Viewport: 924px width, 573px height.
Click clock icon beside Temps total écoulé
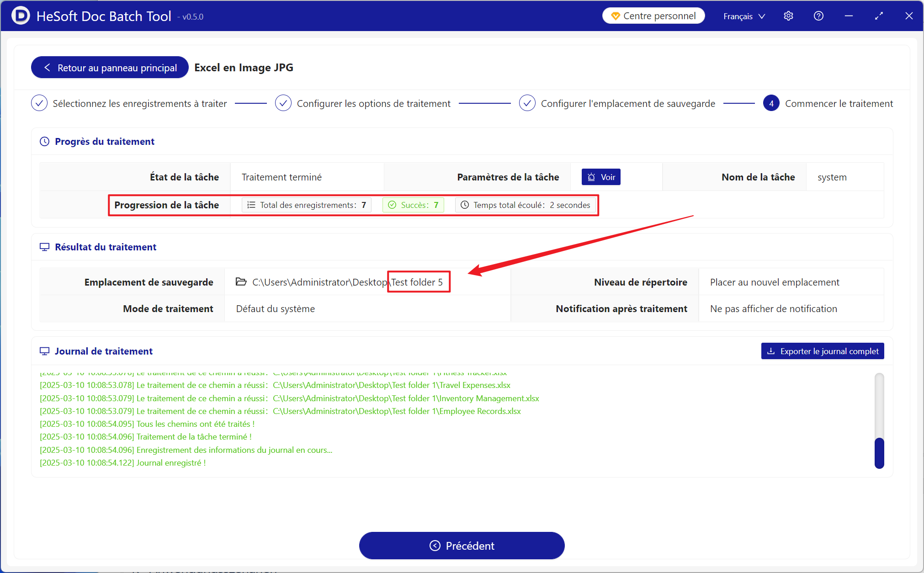465,205
